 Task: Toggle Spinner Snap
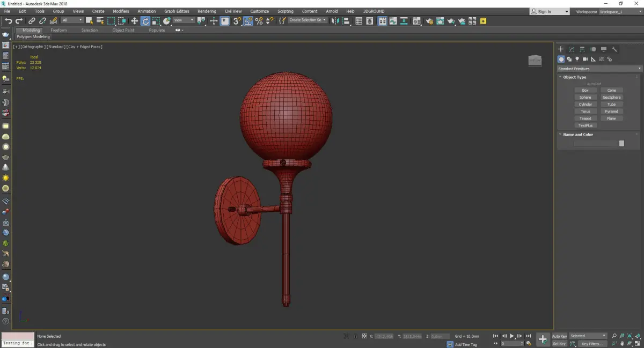tap(269, 21)
